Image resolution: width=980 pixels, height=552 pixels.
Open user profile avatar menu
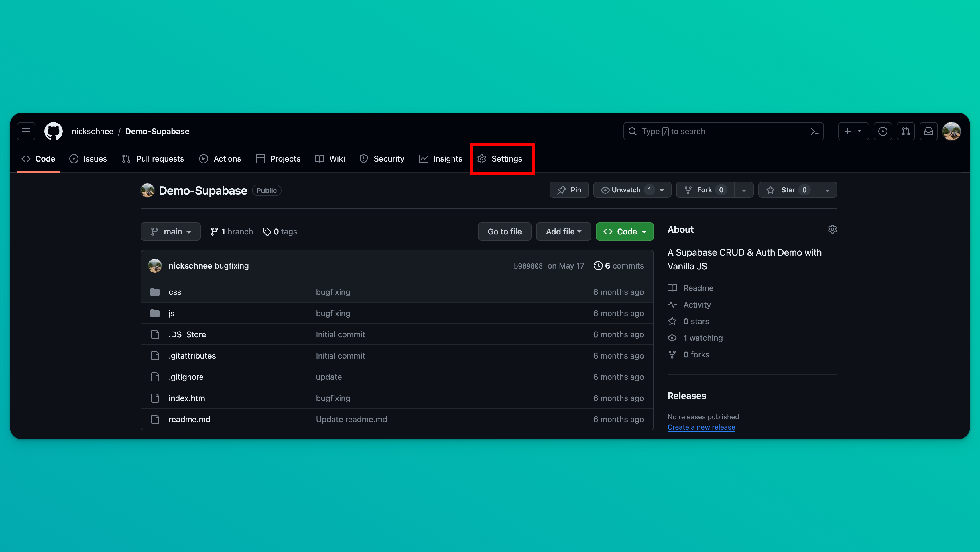coord(951,131)
